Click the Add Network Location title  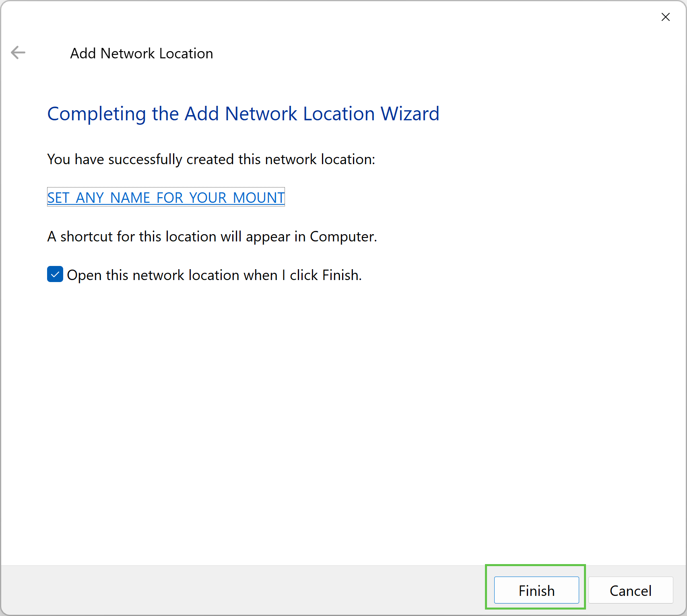pyautogui.click(x=142, y=54)
